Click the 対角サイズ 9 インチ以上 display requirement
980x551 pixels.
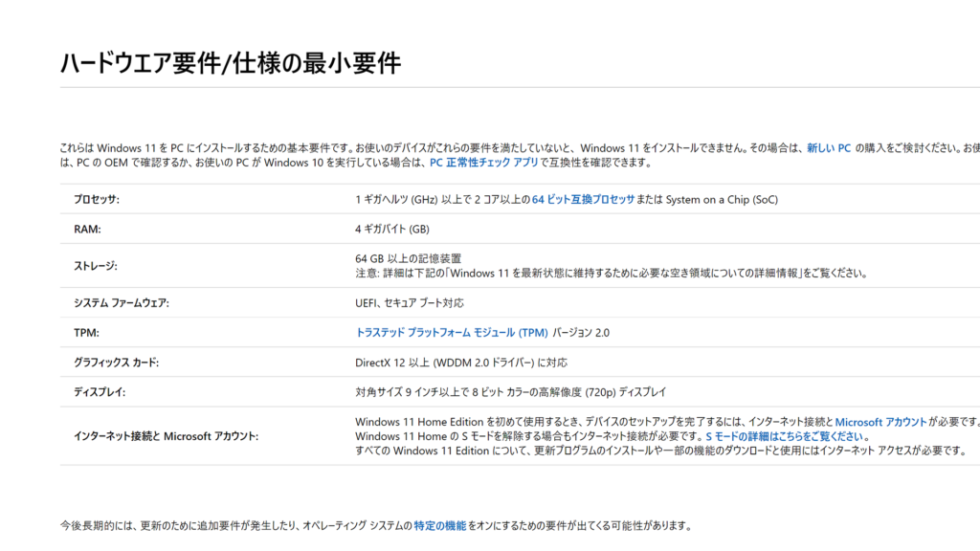(511, 392)
